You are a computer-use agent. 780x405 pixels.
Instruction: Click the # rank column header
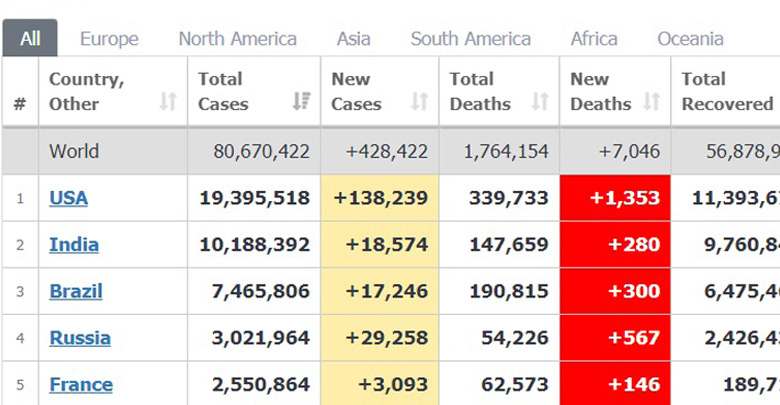click(x=20, y=103)
